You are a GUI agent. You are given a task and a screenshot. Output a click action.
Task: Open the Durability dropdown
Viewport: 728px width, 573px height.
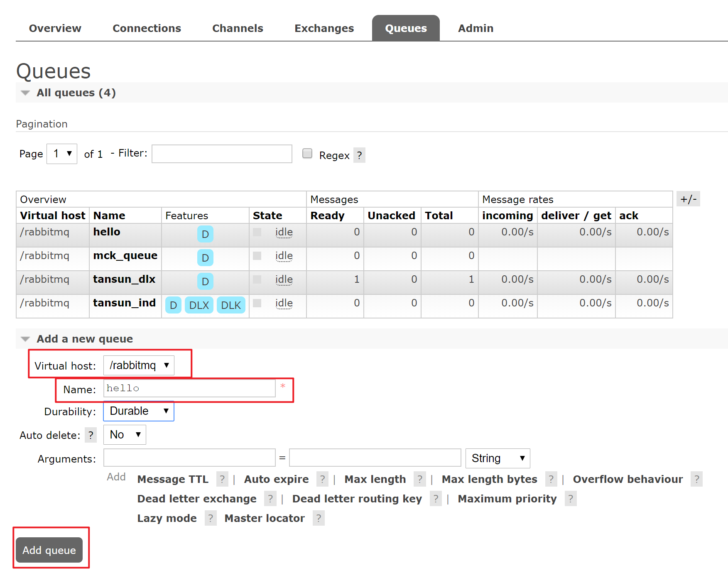click(x=139, y=411)
